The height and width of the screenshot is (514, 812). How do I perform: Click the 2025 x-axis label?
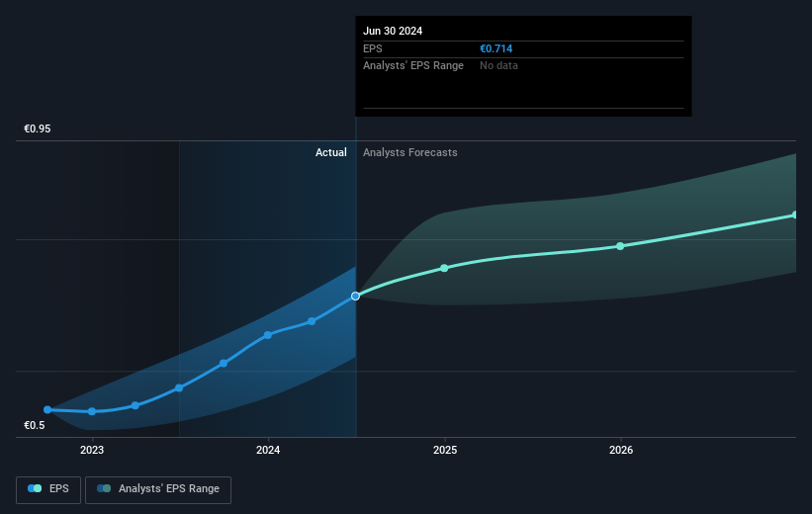[x=445, y=450]
